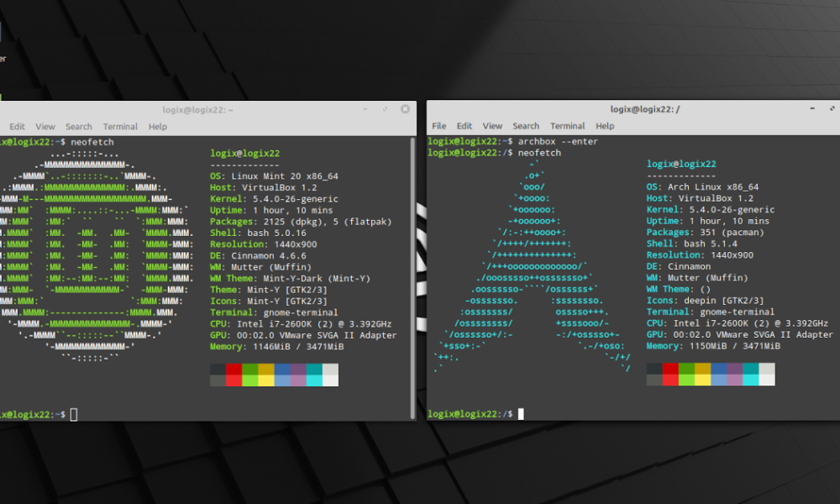840x504 pixels.
Task: Open File menu in right terminal window
Action: click(438, 126)
